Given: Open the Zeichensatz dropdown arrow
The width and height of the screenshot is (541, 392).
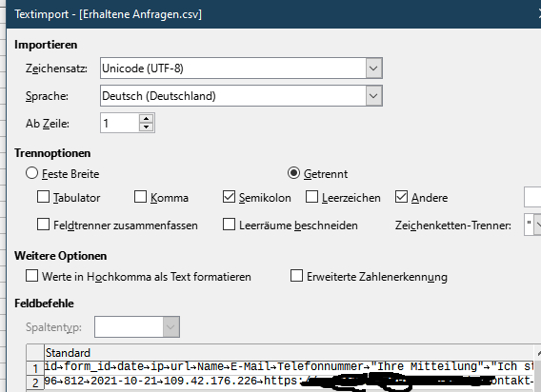Looking at the screenshot, I should (373, 69).
